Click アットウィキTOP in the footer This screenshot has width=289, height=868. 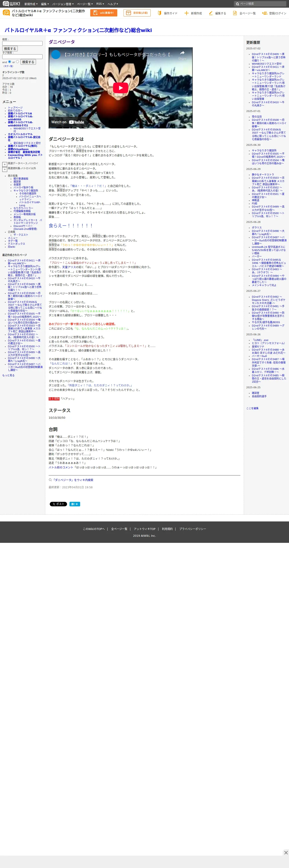click(x=145, y=529)
